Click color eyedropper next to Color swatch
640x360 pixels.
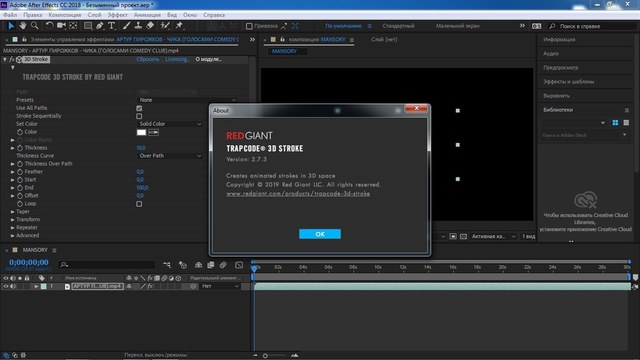coord(153,132)
